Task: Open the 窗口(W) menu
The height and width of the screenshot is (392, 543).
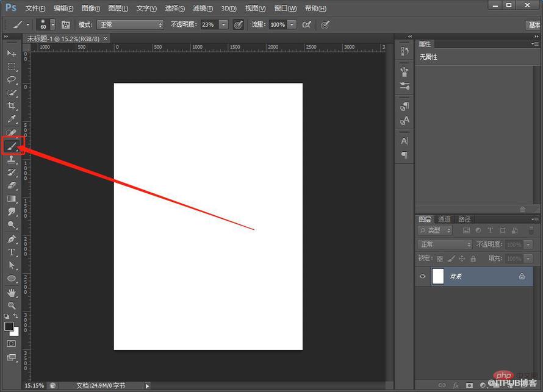Action: pos(286,9)
